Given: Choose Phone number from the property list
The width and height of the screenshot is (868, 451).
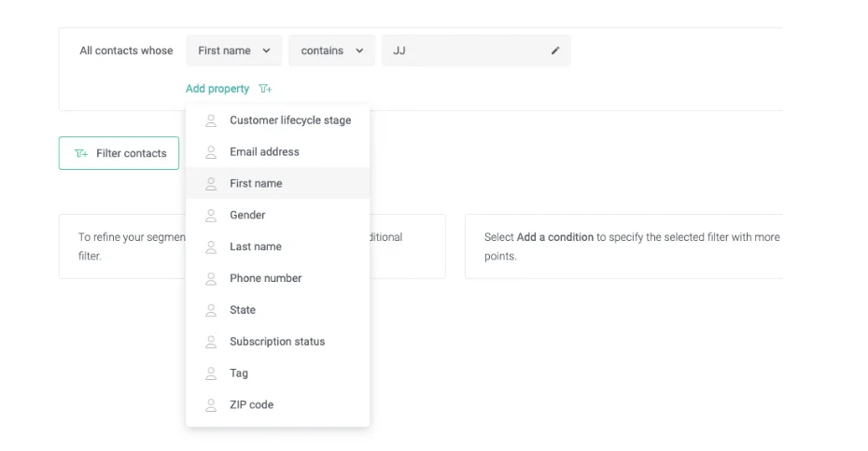Looking at the screenshot, I should [265, 278].
